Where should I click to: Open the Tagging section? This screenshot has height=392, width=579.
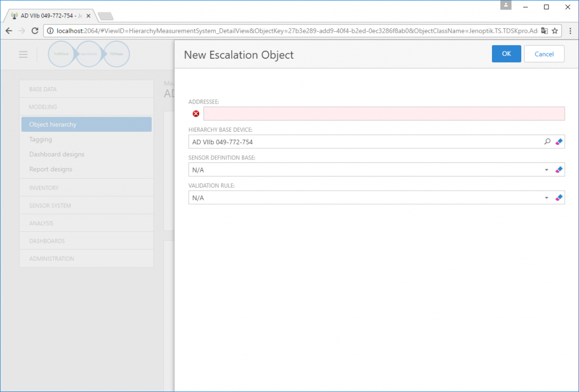tap(86, 139)
